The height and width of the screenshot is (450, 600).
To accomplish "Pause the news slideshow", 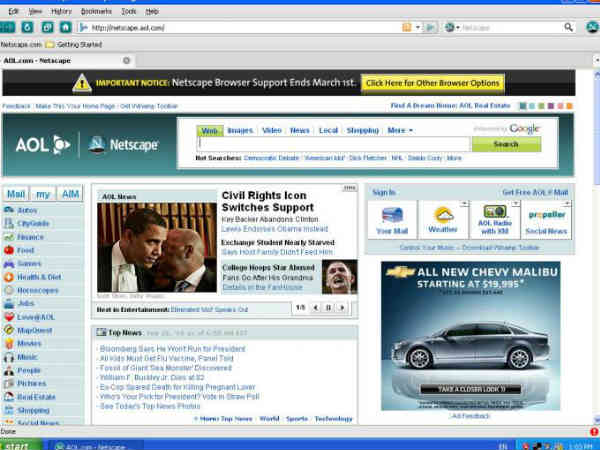I will 326,307.
